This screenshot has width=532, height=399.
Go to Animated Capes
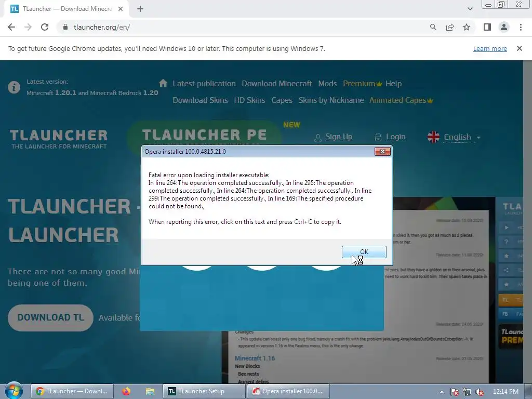pyautogui.click(x=401, y=100)
